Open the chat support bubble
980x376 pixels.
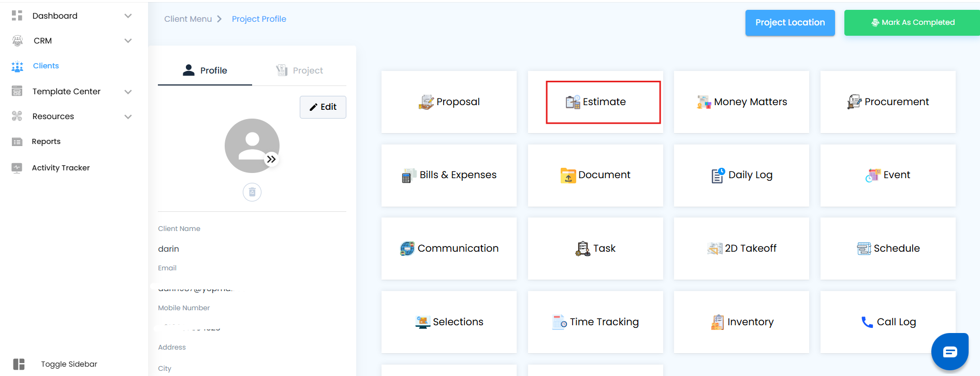[x=949, y=352]
